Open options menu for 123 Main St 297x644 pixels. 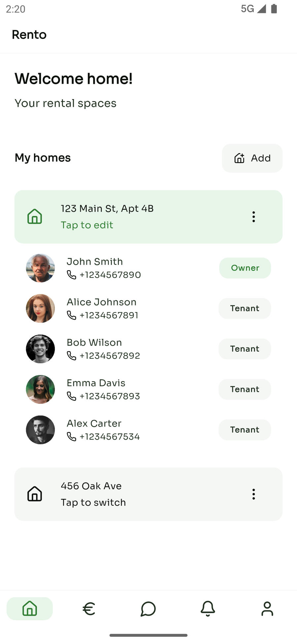tap(253, 217)
